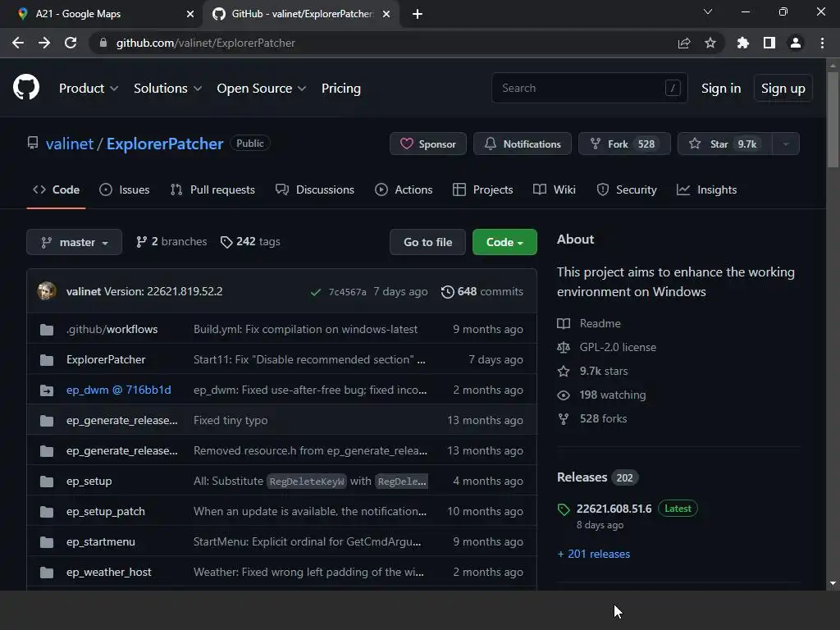Click the green commit status checkmark
The image size is (840, 630).
point(316,292)
